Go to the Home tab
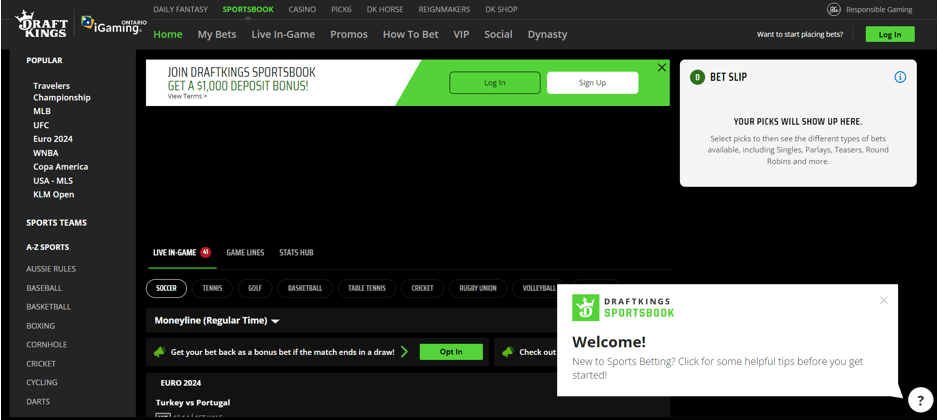Viewport: 939px width, 420px height. tap(168, 34)
